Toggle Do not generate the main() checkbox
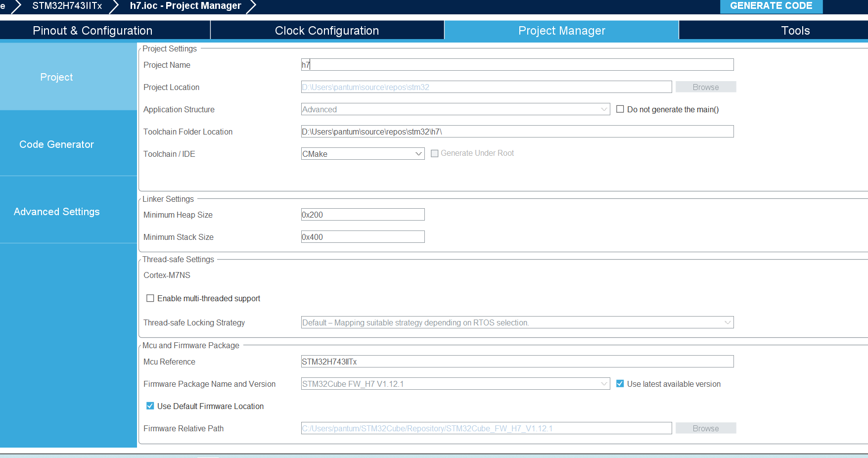 [x=620, y=109]
